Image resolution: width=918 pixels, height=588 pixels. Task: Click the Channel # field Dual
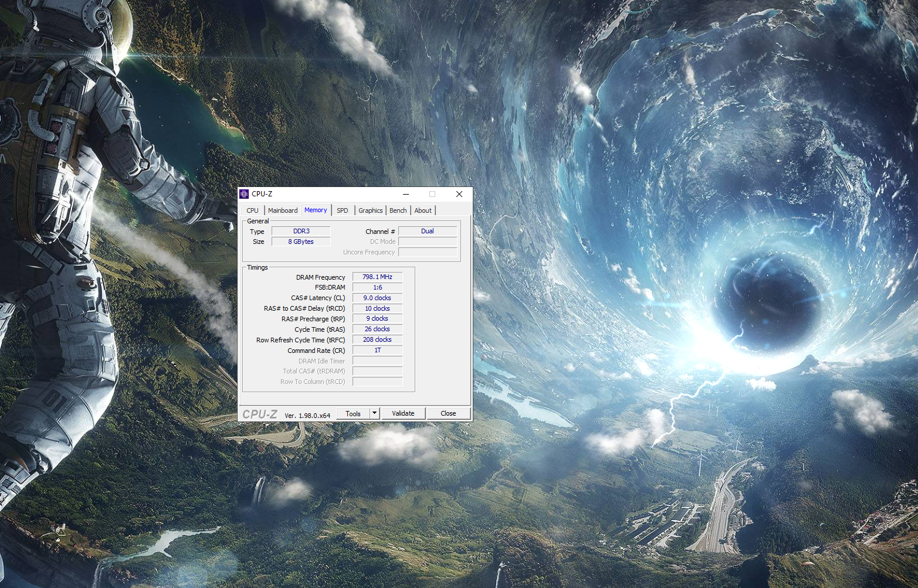click(x=428, y=231)
